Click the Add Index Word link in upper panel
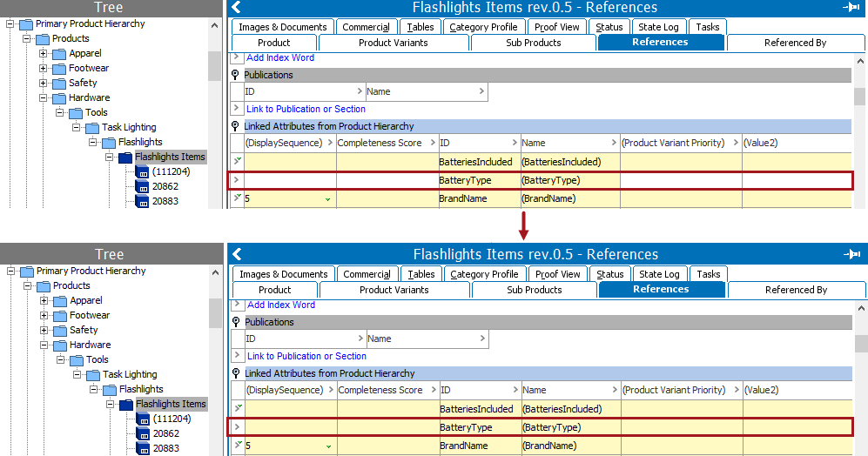Viewport: 868px width, 456px height. (280, 57)
